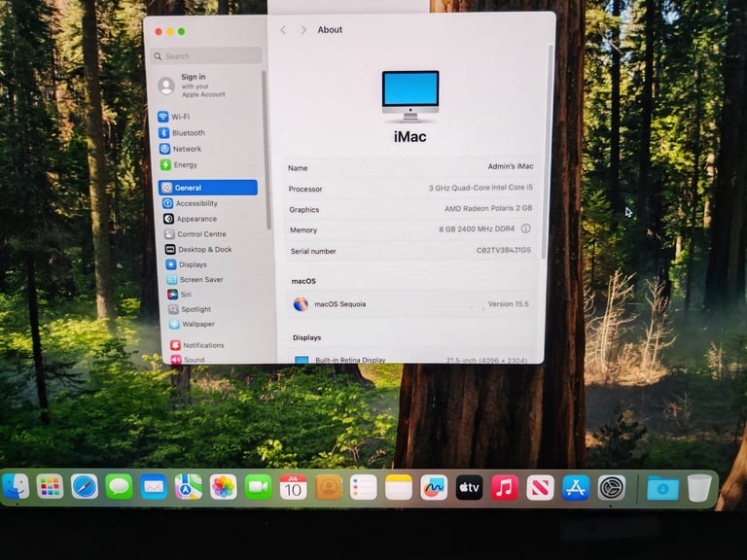747x560 pixels.
Task: Click the Version 15.5 text
Action: click(x=509, y=303)
